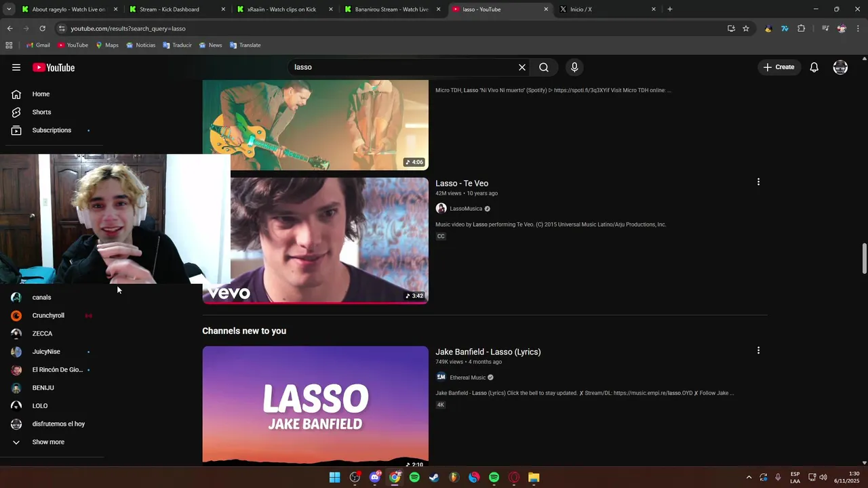Screen dimensions: 868x488
Task: Click the magnifier search button
Action: 544,67
